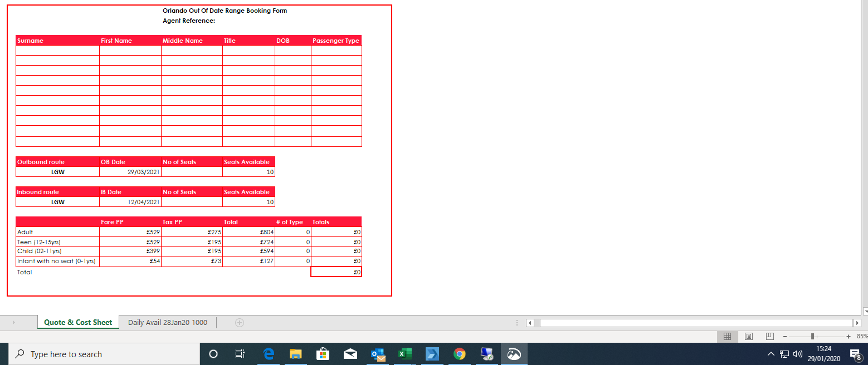
Task: Select empty No of Seats cell for outbound
Action: pyautogui.click(x=192, y=172)
